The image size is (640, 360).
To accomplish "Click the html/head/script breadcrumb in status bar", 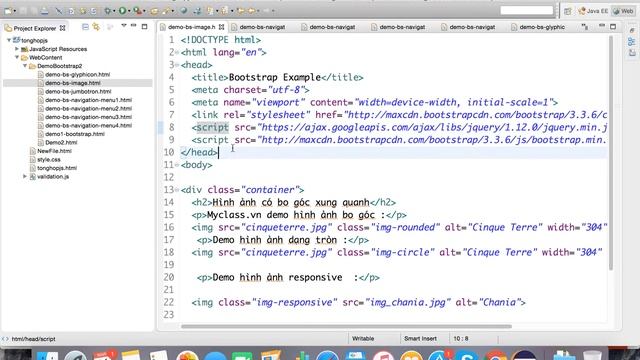I will (x=33, y=339).
